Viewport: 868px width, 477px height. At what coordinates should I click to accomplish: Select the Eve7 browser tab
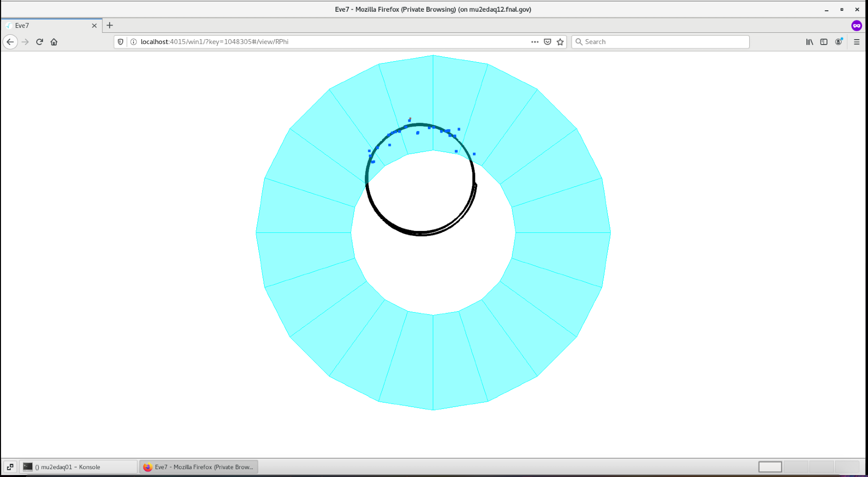(x=51, y=25)
